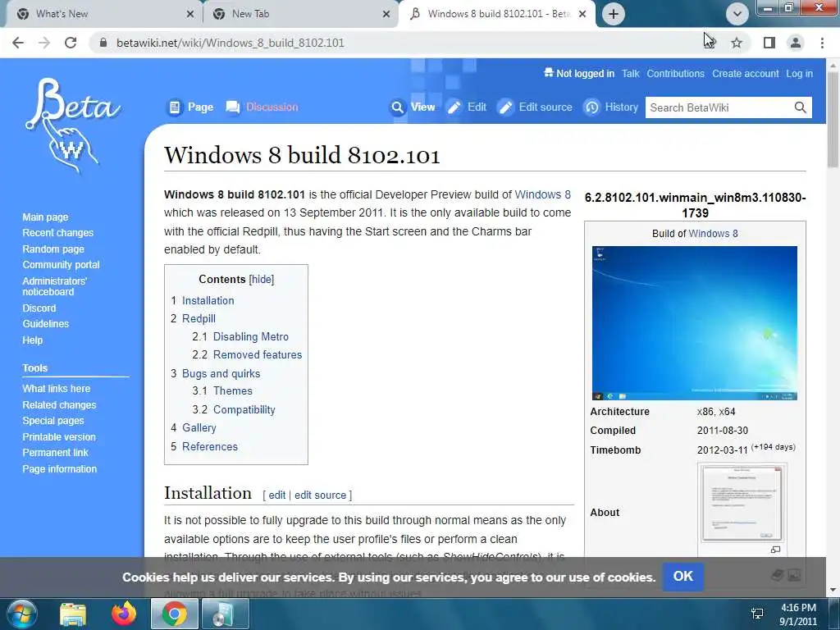Close the New Tab tab
Screen dimensions: 840x630
pyautogui.click(x=386, y=14)
